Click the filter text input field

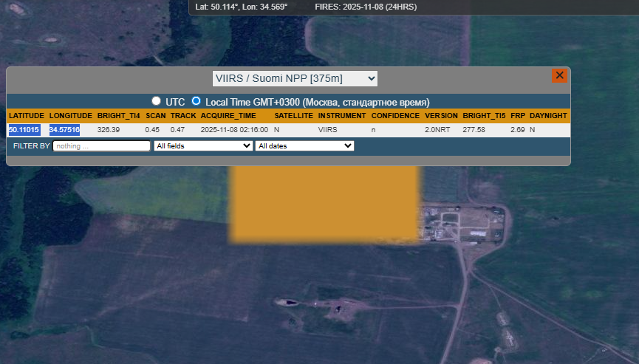click(x=101, y=146)
